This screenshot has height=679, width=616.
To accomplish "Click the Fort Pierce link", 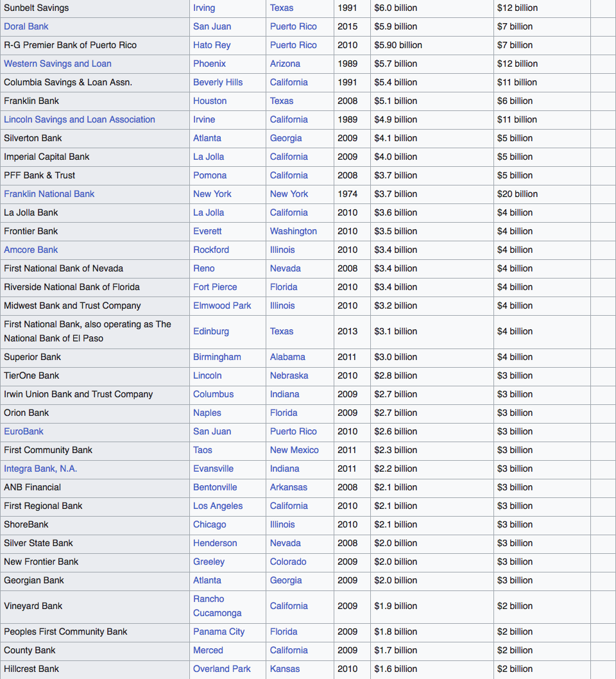I will [215, 287].
